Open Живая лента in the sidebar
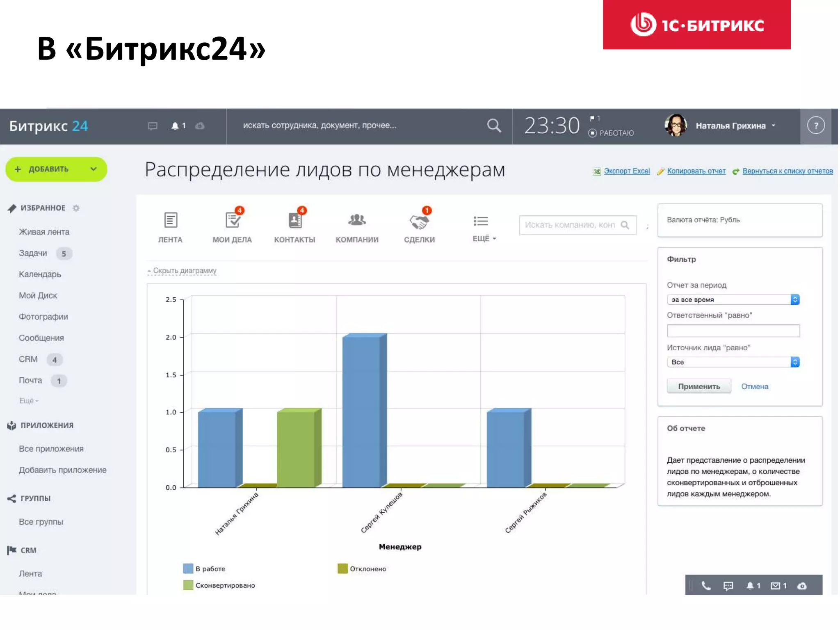Image resolution: width=840 pixels, height=630 pixels. pyautogui.click(x=44, y=232)
